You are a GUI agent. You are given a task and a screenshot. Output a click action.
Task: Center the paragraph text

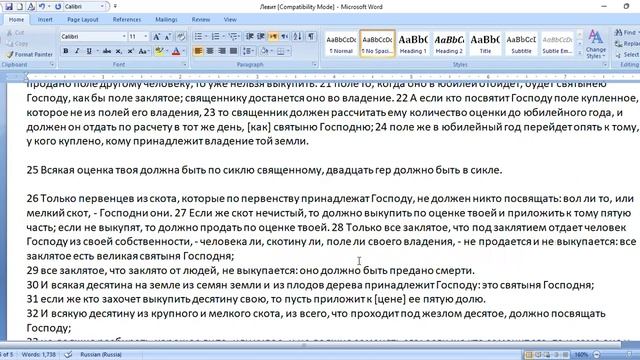(x=210, y=51)
